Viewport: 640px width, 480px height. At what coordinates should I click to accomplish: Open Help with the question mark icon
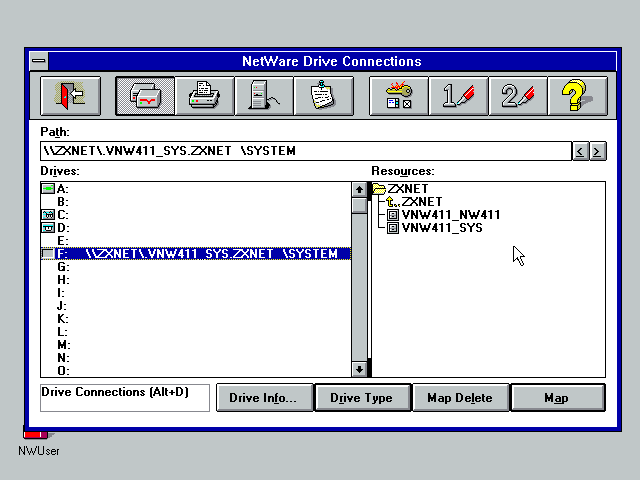(x=578, y=96)
